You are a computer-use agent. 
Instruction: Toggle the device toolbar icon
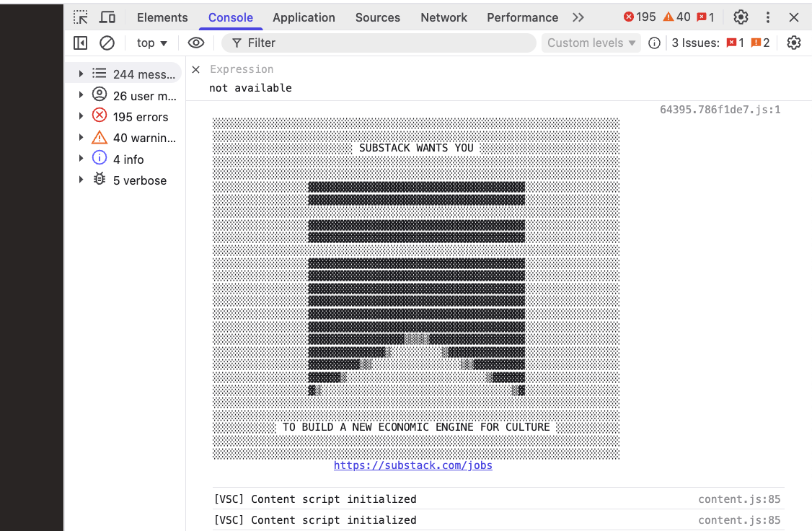[107, 17]
